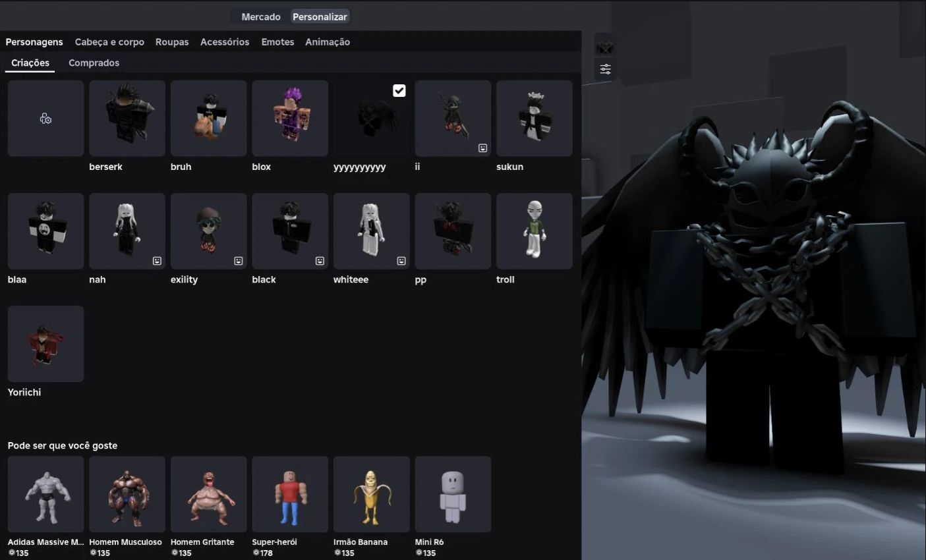Click the emote face badge on black
The width and height of the screenshot is (926, 560).
(320, 261)
